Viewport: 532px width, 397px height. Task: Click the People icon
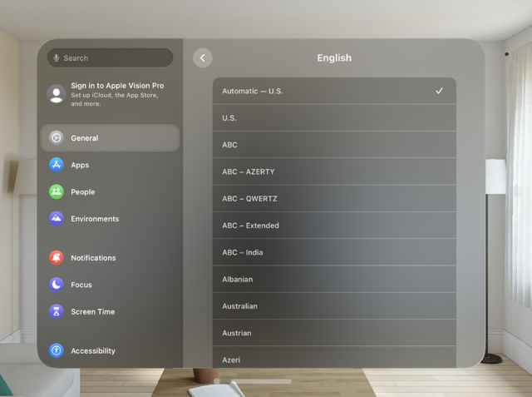[x=56, y=192]
